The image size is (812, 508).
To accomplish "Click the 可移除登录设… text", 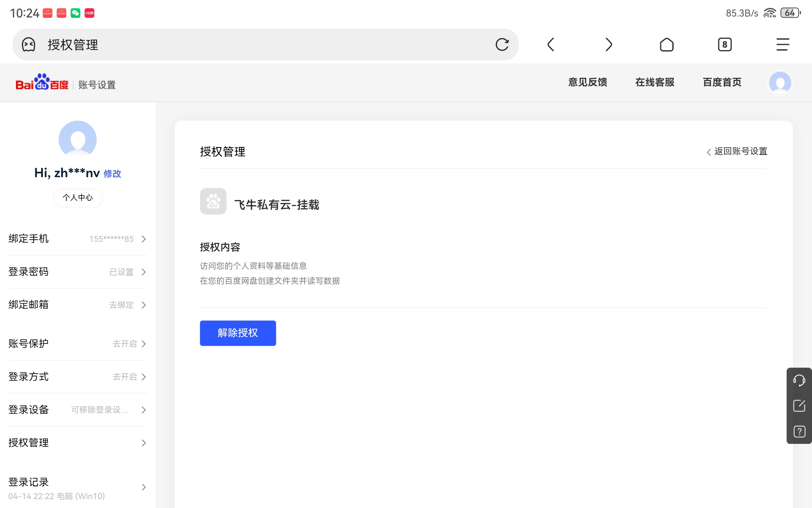I will pos(100,410).
